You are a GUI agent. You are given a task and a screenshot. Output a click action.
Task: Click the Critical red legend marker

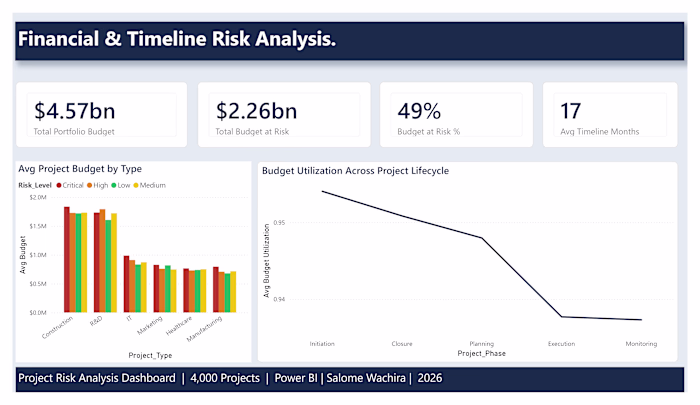[x=58, y=185]
